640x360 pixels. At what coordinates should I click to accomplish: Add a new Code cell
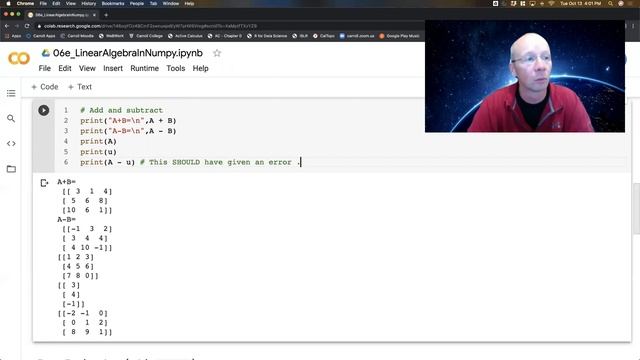[x=45, y=87]
